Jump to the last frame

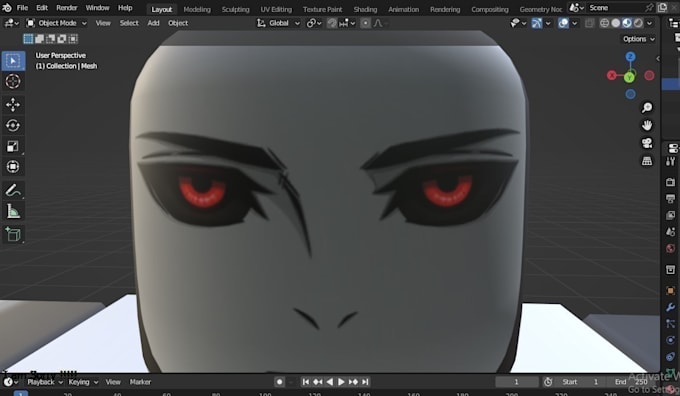click(365, 382)
